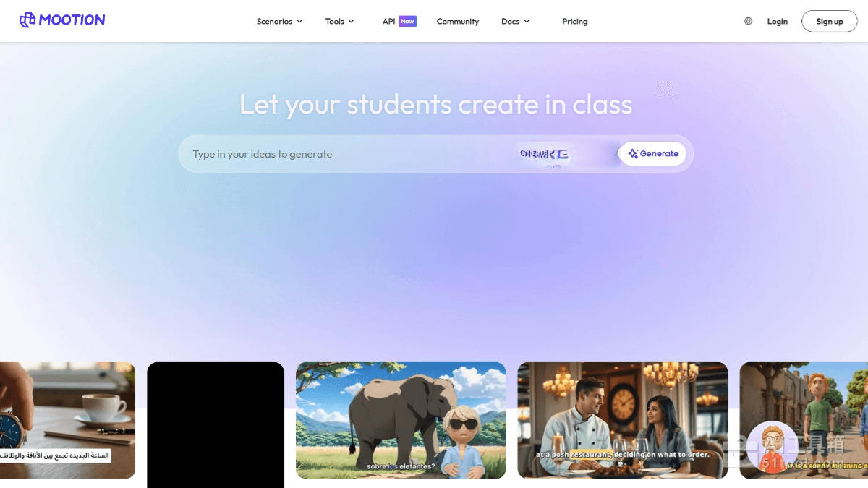
Task: Open the black blank video thumbnail
Action: [216, 425]
